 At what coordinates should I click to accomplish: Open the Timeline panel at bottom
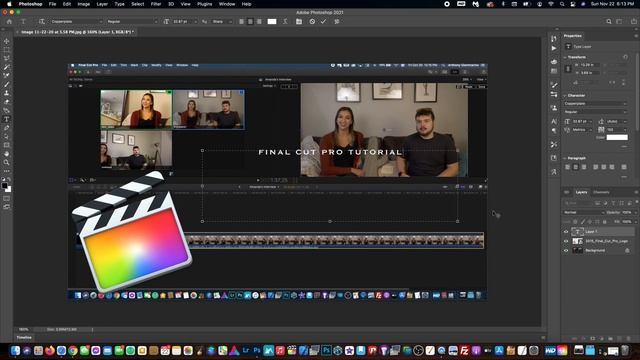24,338
